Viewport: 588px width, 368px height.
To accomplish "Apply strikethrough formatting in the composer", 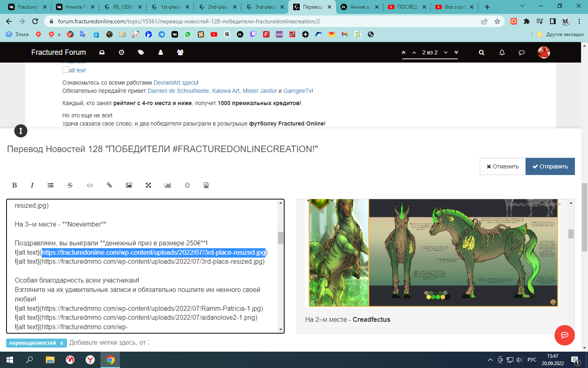I will 70,185.
